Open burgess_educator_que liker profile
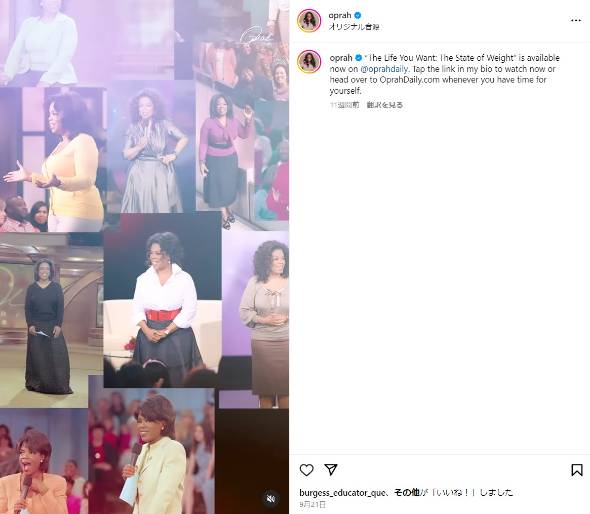Screen dimensions: 590x514 click(x=342, y=493)
